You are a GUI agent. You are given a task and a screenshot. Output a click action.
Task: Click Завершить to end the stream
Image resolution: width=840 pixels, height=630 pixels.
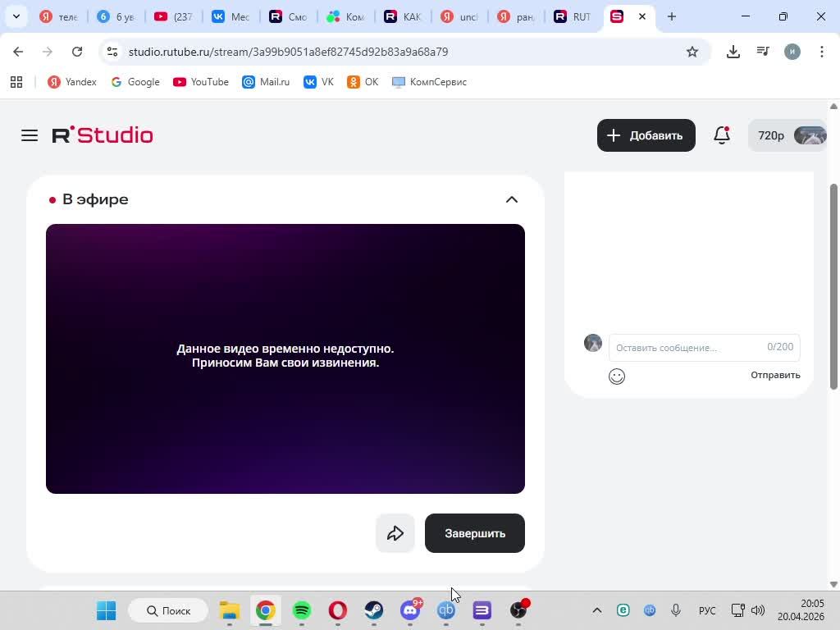pos(475,533)
